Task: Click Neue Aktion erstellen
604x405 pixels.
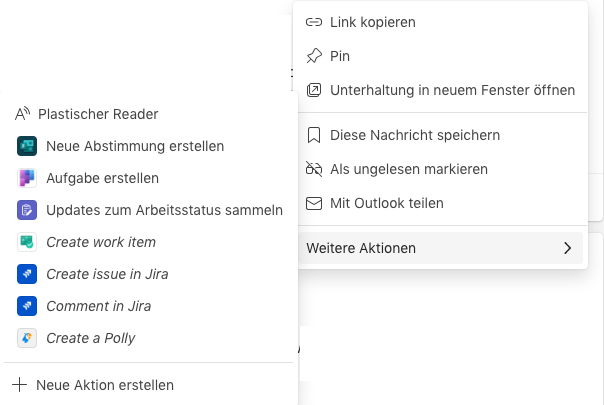Action: pyautogui.click(x=105, y=385)
